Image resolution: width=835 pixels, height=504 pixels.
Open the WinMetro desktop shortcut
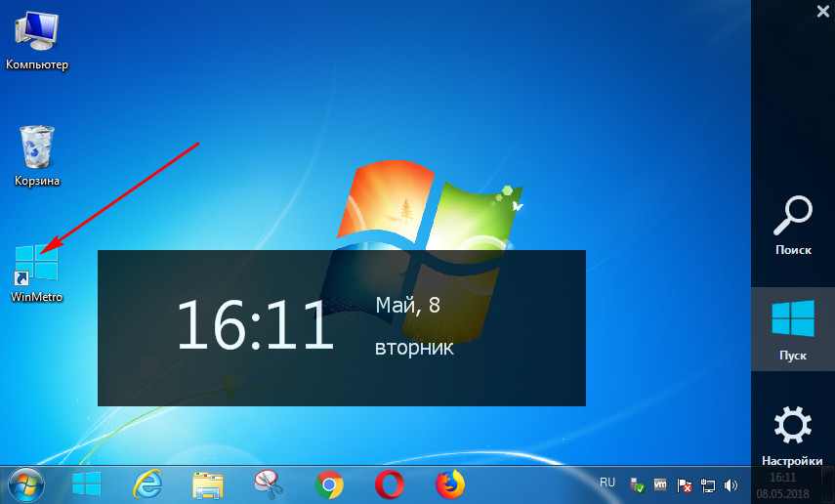[x=37, y=268]
